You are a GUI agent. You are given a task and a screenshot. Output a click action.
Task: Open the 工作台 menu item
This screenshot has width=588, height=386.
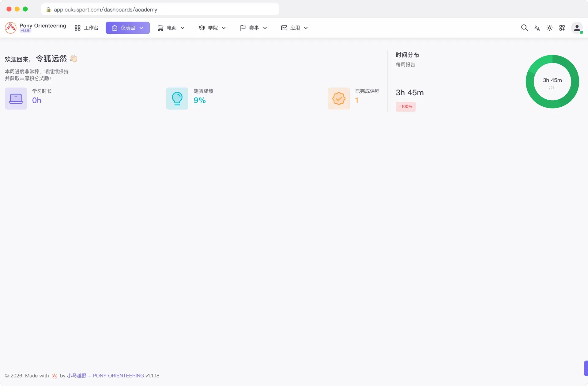pos(86,28)
